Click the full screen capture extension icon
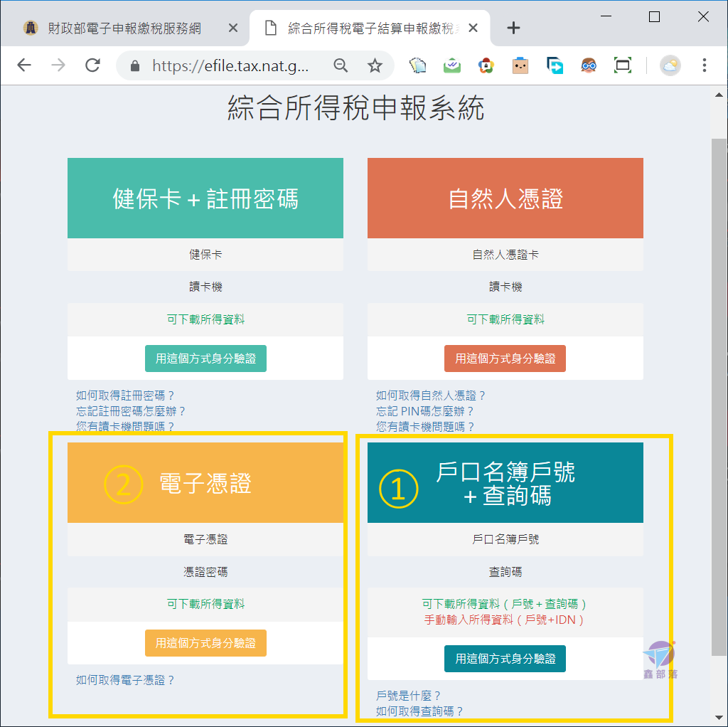 click(622, 65)
